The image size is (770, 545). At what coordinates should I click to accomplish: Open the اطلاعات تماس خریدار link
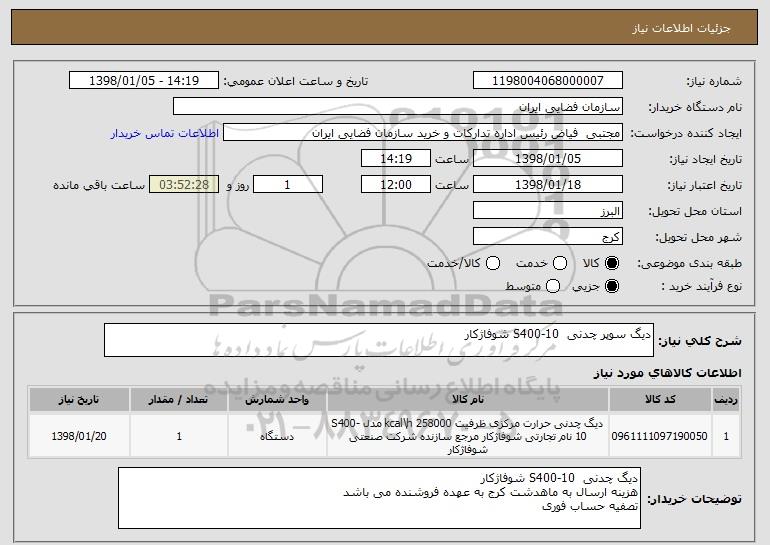(165, 134)
